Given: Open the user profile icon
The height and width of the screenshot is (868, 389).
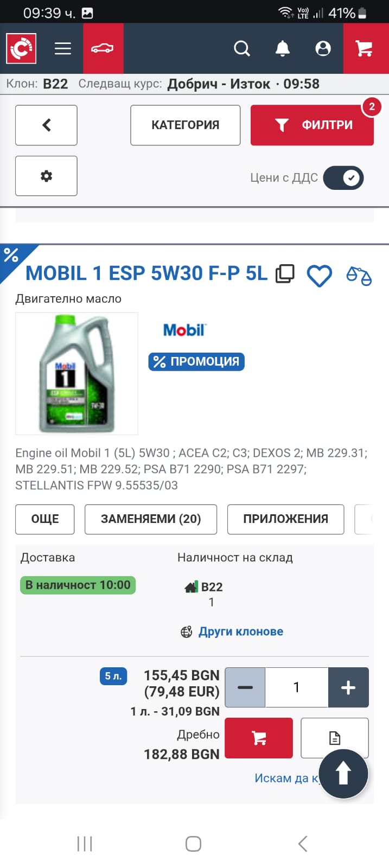Looking at the screenshot, I should click(x=323, y=49).
